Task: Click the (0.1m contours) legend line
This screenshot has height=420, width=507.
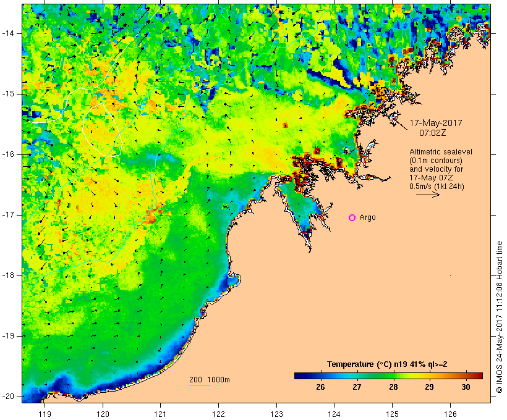Action: coord(436,161)
